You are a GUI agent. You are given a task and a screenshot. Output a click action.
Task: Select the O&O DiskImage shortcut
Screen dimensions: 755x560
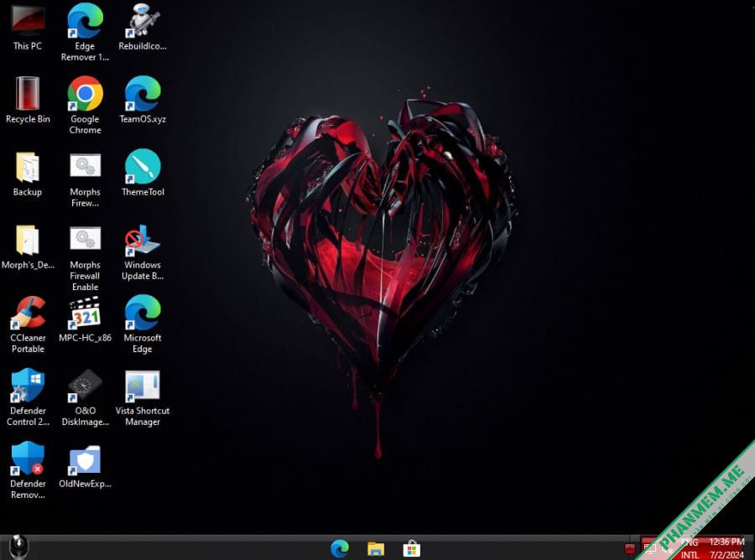(85, 397)
